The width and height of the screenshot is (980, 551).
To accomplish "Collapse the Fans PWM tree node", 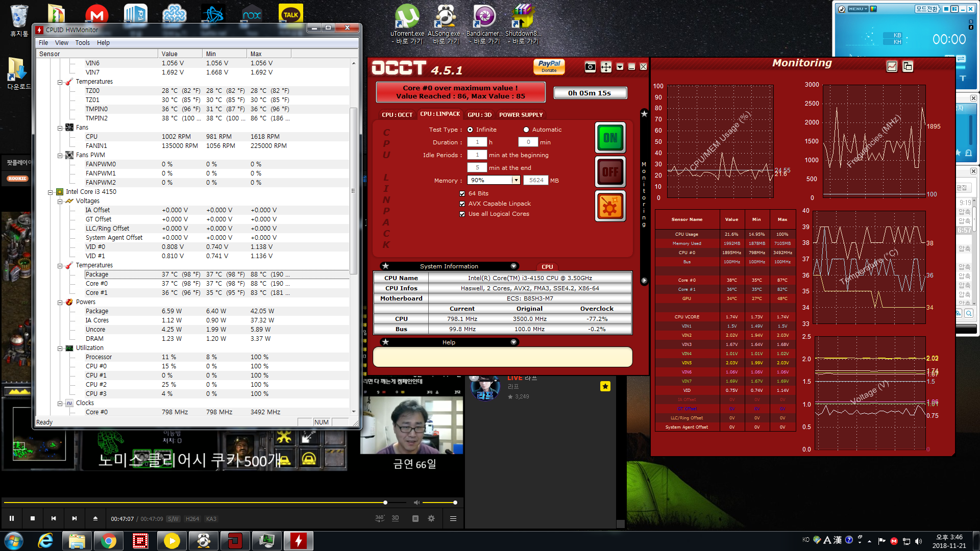I will pos(60,156).
